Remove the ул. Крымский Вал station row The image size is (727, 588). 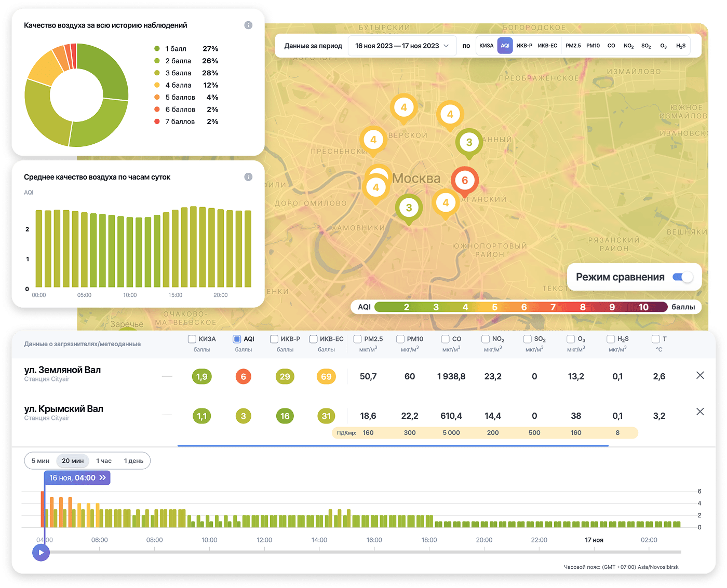click(700, 412)
